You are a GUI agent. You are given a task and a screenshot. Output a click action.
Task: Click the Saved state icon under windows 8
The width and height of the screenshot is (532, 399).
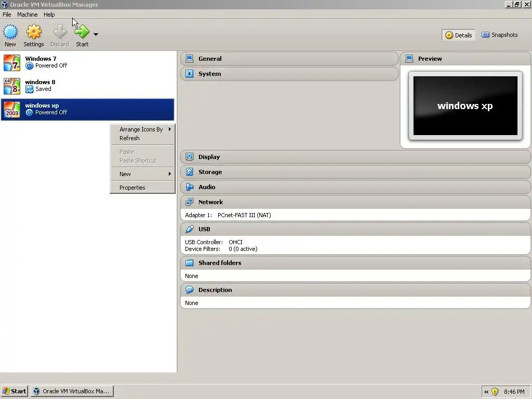(30, 89)
